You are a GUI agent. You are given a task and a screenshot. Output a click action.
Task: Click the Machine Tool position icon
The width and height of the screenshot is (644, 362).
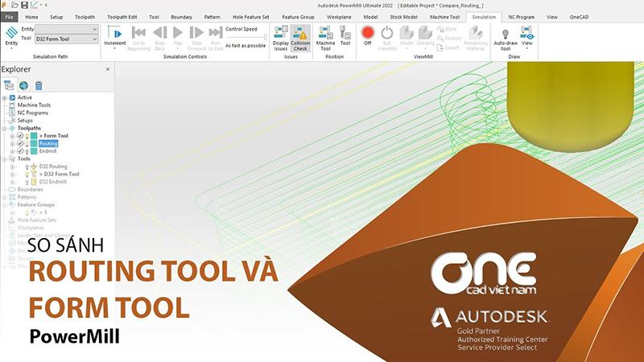pos(325,32)
